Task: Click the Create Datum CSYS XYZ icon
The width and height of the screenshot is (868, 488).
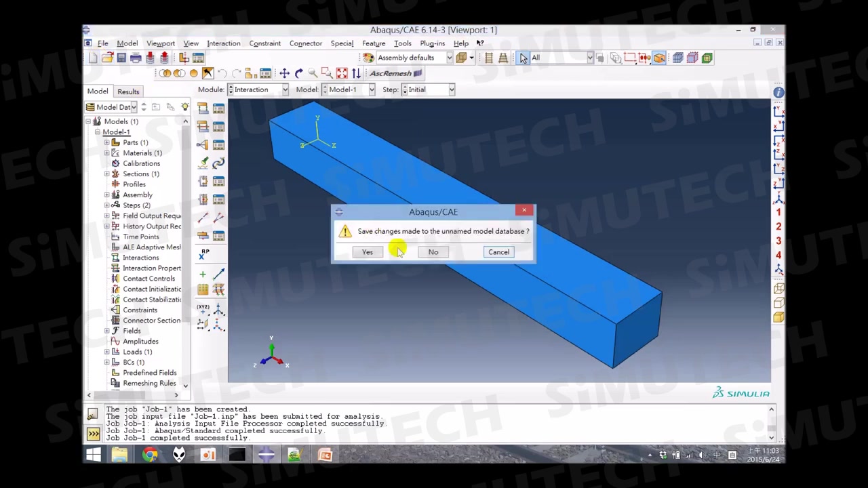Action: point(203,308)
